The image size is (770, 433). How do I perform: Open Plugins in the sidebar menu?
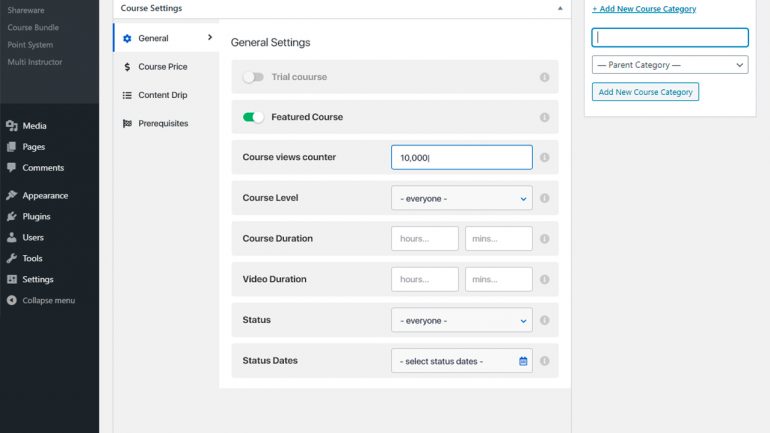coord(36,216)
